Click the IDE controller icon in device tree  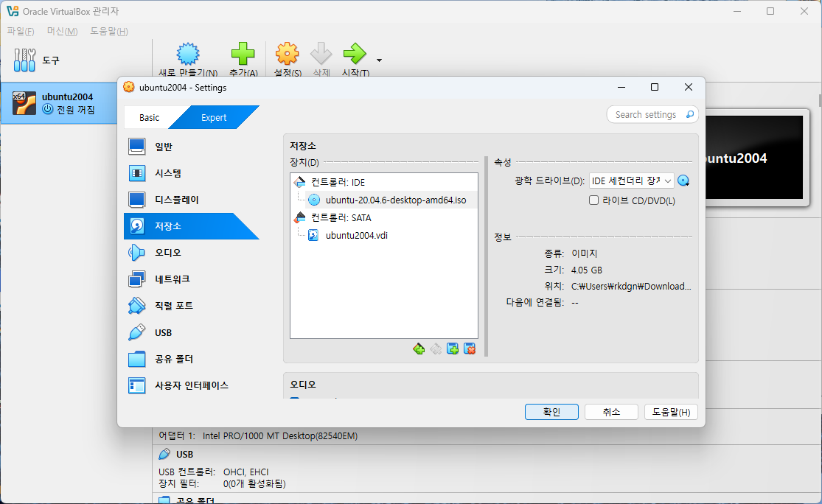pyautogui.click(x=300, y=182)
